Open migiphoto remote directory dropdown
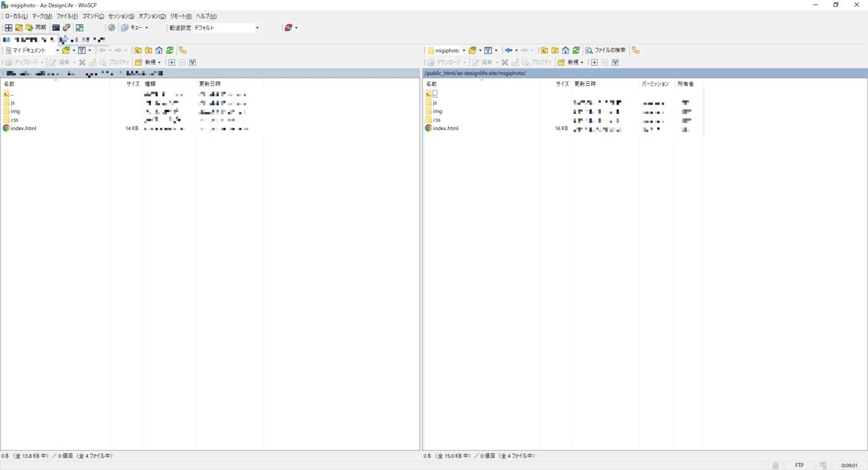This screenshot has width=868, height=470. [x=464, y=50]
